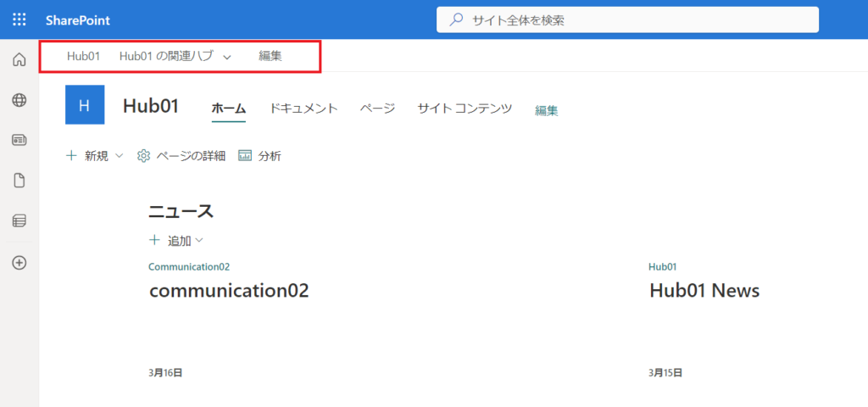Viewport: 868px width, 407px height.
Task: Click the plus icon beside 新規
Action: click(x=71, y=156)
